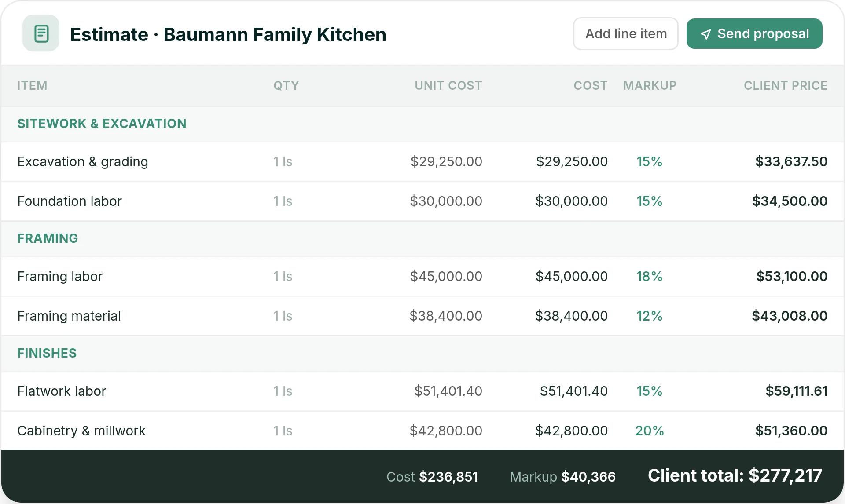Image resolution: width=845 pixels, height=504 pixels.
Task: Click the Client total $277,217
Action: tap(735, 475)
